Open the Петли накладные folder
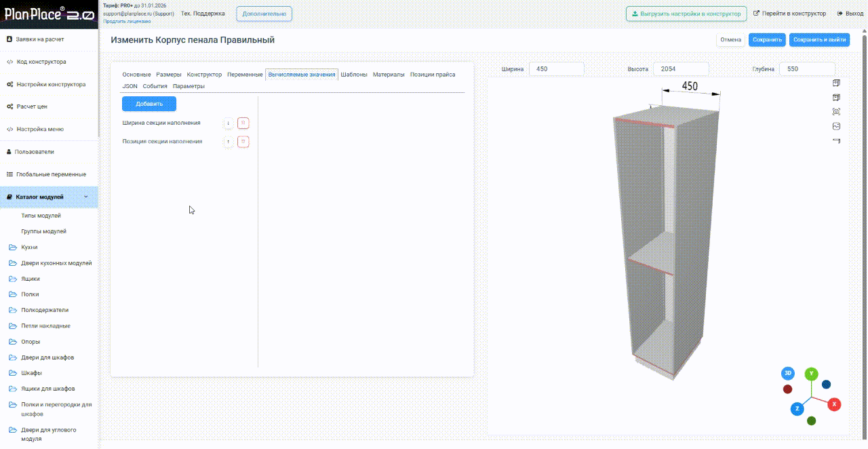The height and width of the screenshot is (449, 868). click(45, 326)
